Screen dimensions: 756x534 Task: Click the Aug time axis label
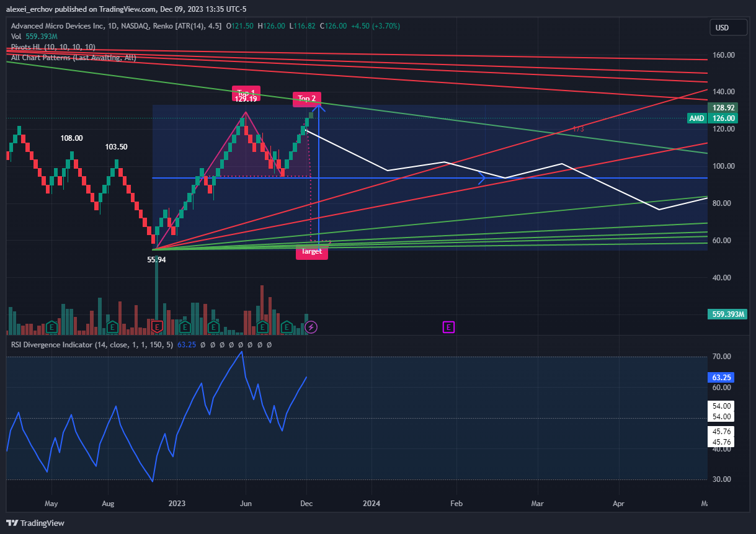108,504
